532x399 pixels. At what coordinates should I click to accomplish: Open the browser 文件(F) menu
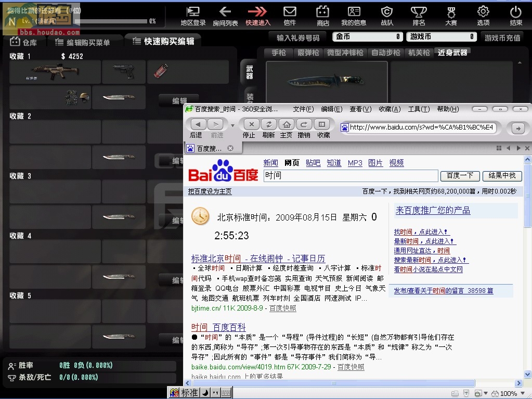click(303, 109)
